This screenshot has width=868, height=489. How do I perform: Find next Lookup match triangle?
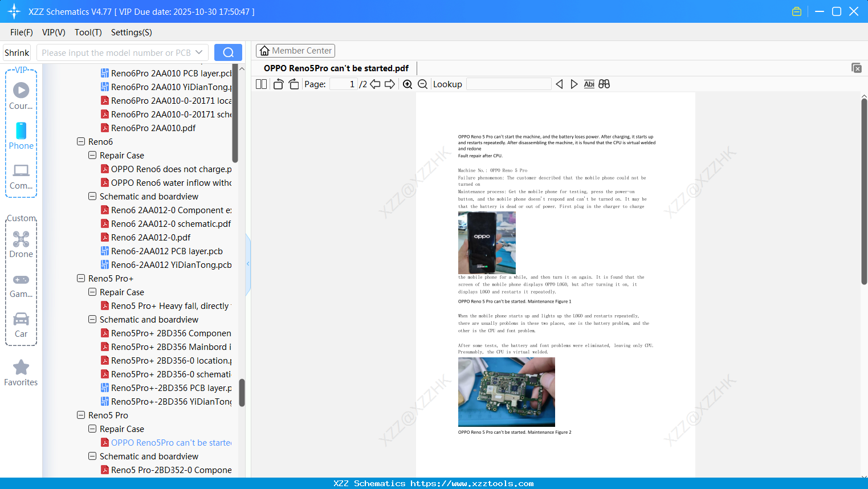click(x=574, y=84)
